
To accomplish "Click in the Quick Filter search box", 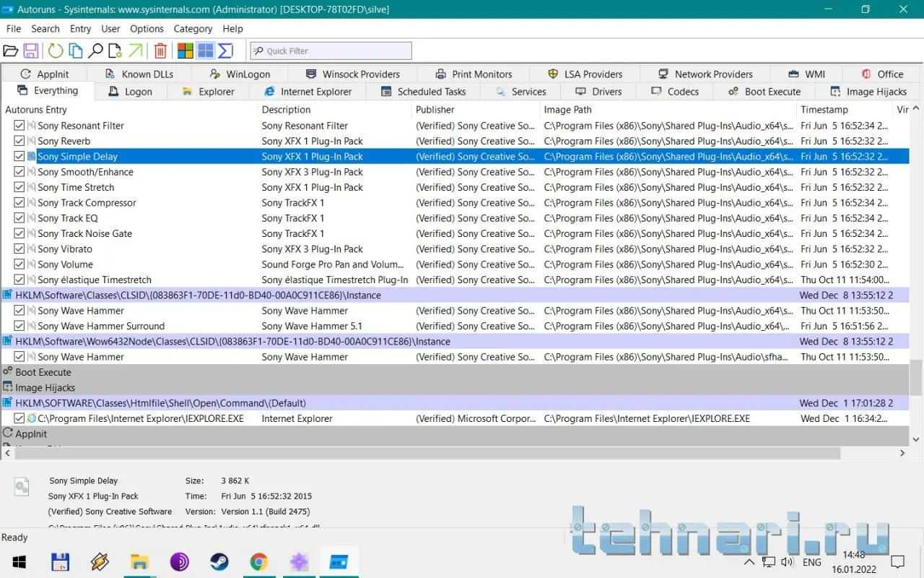I will 336,51.
